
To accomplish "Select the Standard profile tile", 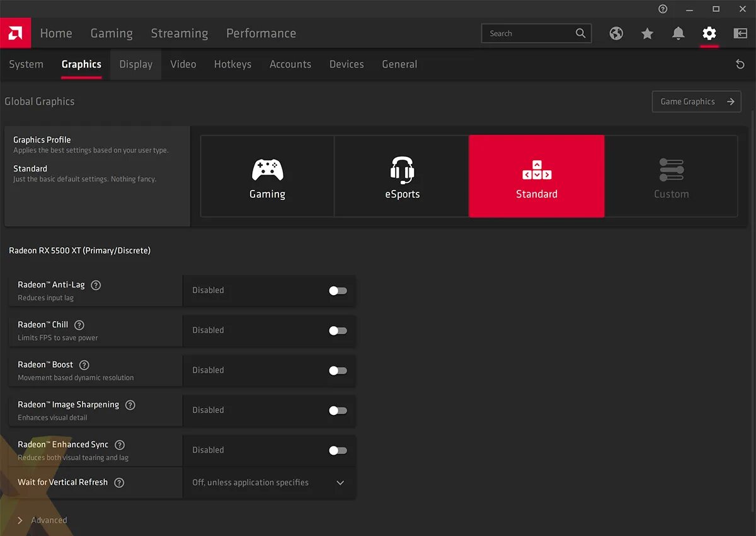I will coord(537,177).
